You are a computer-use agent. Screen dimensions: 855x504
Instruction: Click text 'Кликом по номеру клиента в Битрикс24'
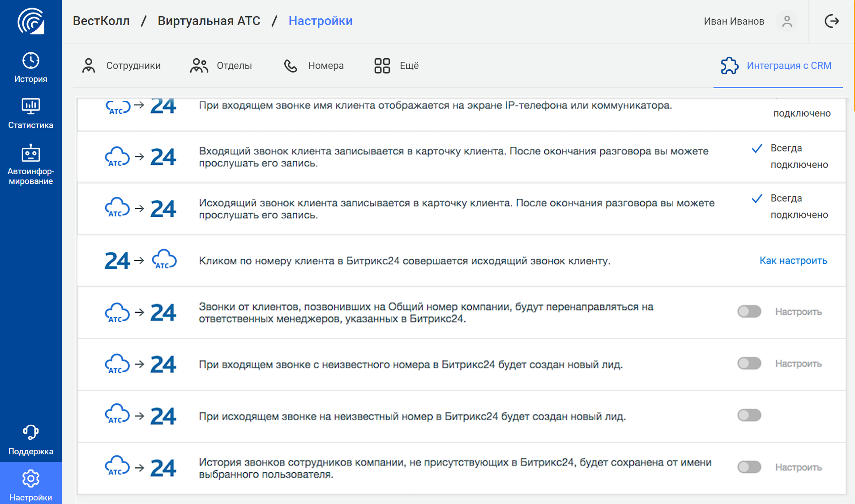tap(299, 261)
